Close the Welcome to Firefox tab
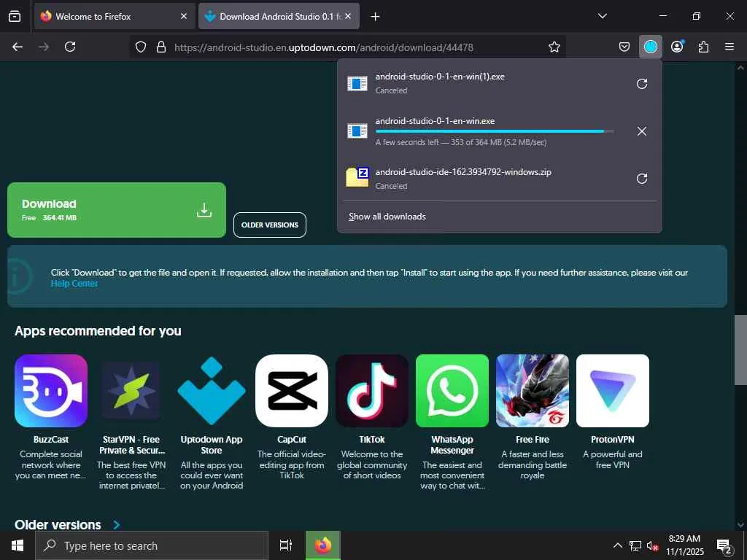747x560 pixels. click(184, 16)
